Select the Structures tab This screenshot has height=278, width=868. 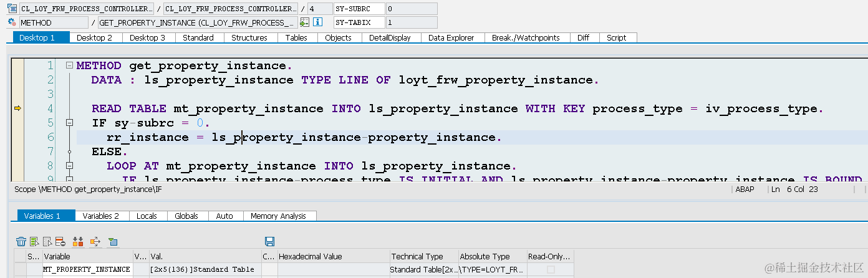[x=249, y=37]
